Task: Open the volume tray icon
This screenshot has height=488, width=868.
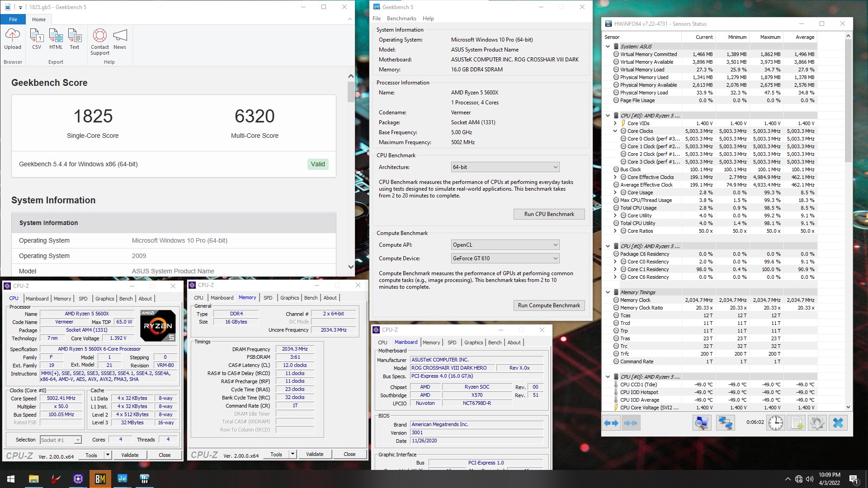Action: coord(810,479)
